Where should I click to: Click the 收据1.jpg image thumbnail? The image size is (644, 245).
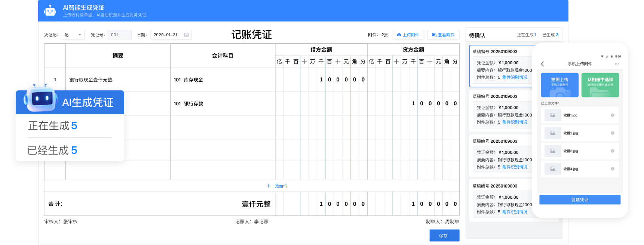pyautogui.click(x=553, y=115)
